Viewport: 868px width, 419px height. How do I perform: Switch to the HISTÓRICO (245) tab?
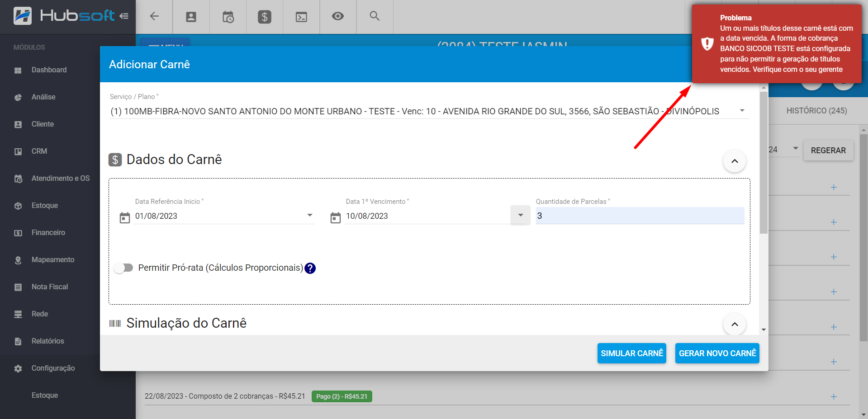pos(816,111)
